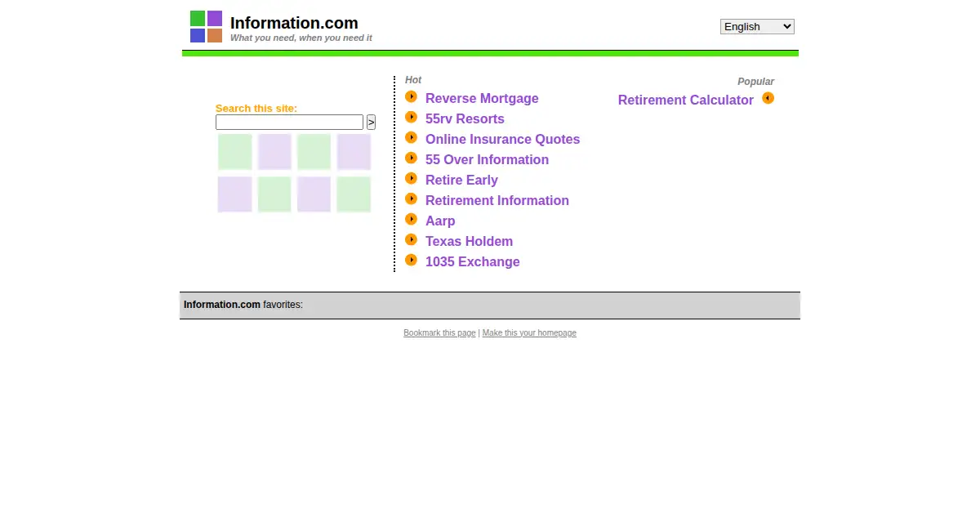The image size is (980, 513).
Task: Click the orange arrow beside Reverse Mortgage
Action: click(x=411, y=96)
